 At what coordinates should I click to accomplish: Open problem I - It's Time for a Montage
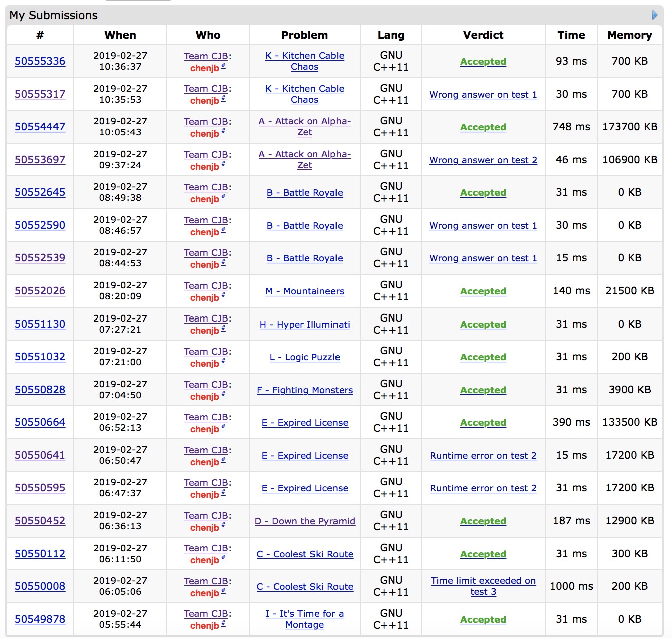[304, 619]
